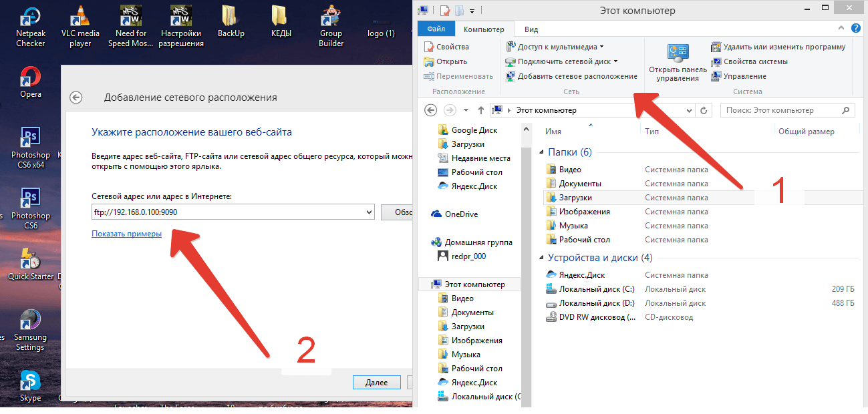The height and width of the screenshot is (414, 868).
Task: Go back in Explorer navigation
Action: pos(430,110)
